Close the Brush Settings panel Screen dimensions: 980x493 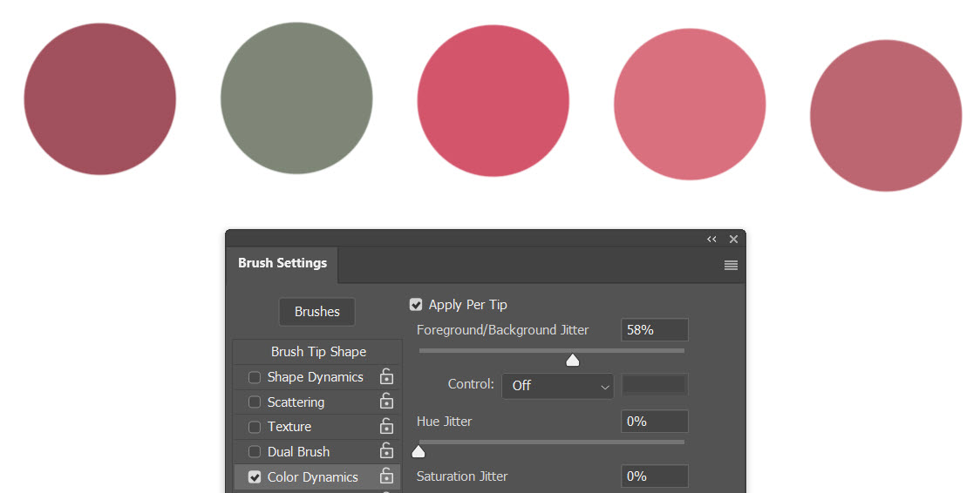point(734,239)
